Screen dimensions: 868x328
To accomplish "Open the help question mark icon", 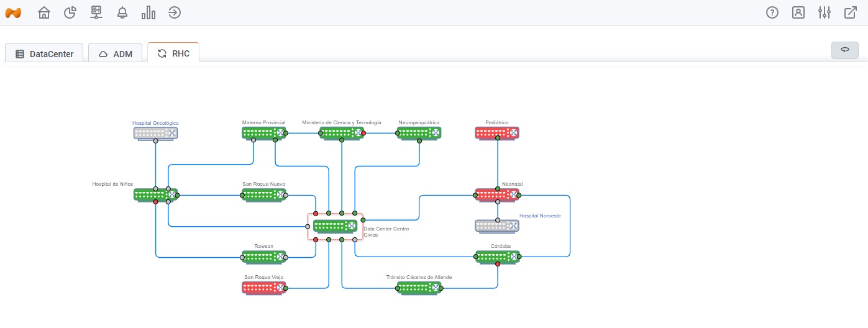I will click(x=772, y=12).
